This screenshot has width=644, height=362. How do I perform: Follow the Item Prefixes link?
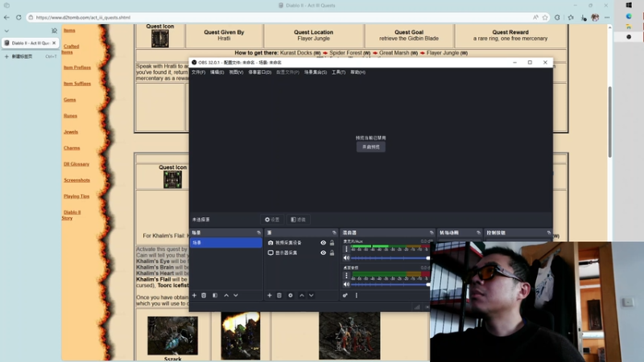tap(77, 68)
